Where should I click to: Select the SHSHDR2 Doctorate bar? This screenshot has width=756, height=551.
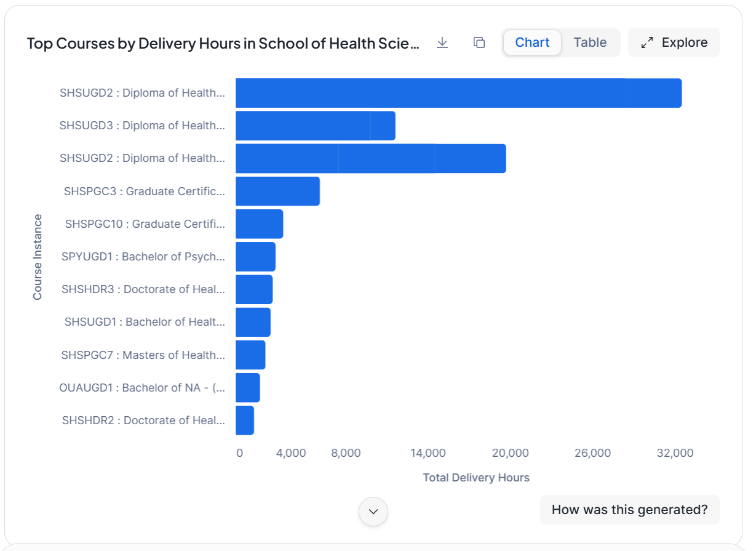point(244,420)
